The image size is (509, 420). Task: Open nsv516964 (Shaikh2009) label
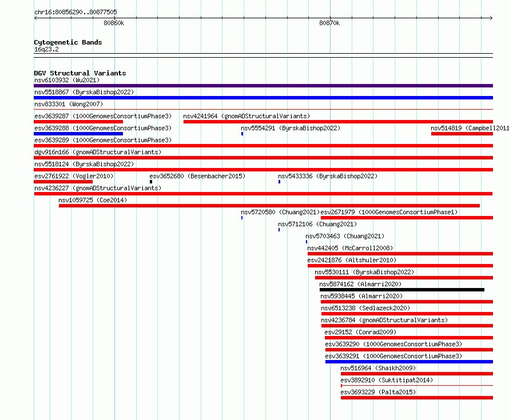click(x=378, y=368)
